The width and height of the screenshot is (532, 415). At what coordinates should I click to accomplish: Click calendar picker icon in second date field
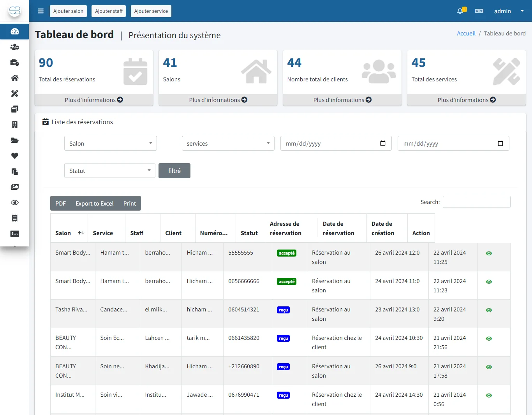pos(500,143)
